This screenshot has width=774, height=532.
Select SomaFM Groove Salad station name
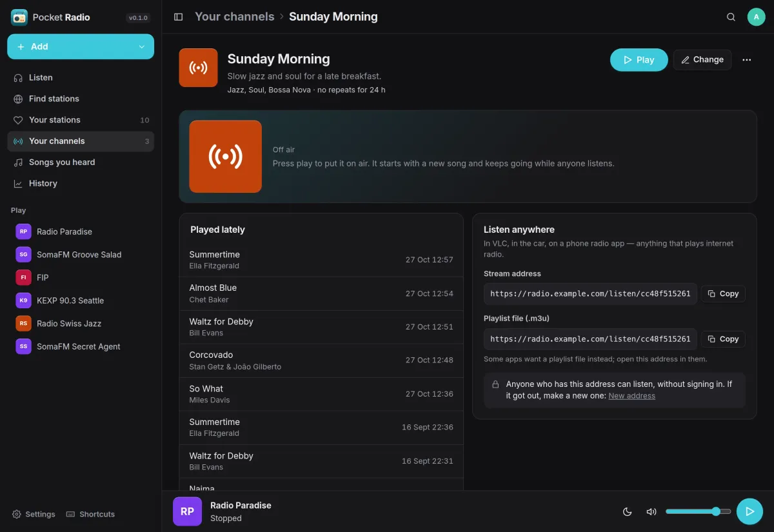coord(79,255)
